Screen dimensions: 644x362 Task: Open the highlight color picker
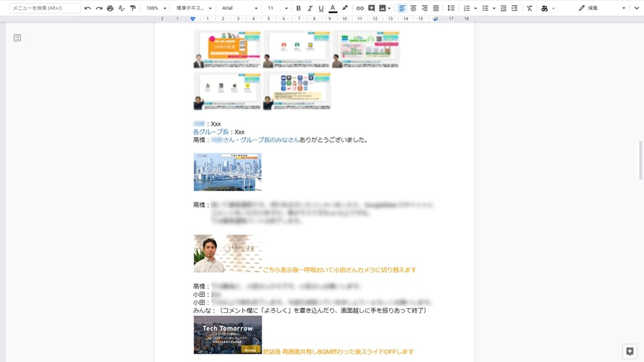tap(345, 8)
